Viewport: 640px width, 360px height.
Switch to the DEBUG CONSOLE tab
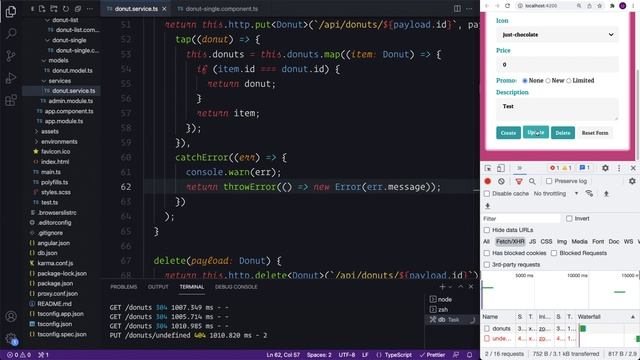(x=236, y=287)
